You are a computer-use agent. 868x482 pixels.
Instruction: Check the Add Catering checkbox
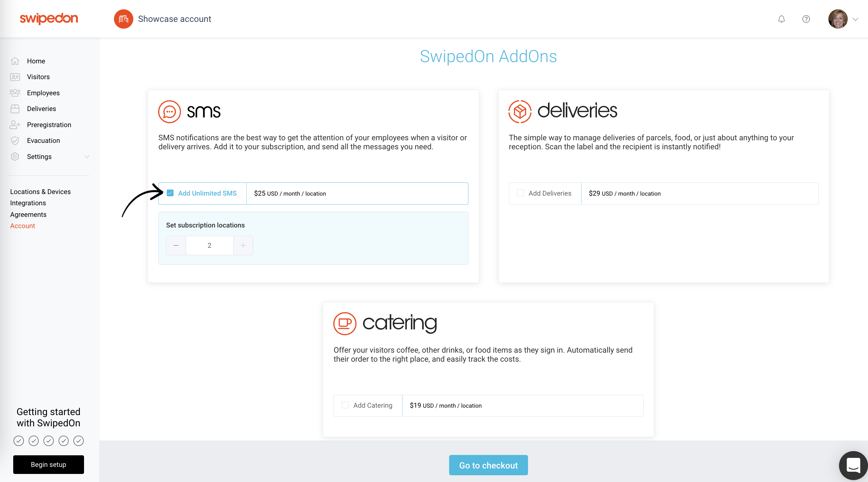(345, 405)
